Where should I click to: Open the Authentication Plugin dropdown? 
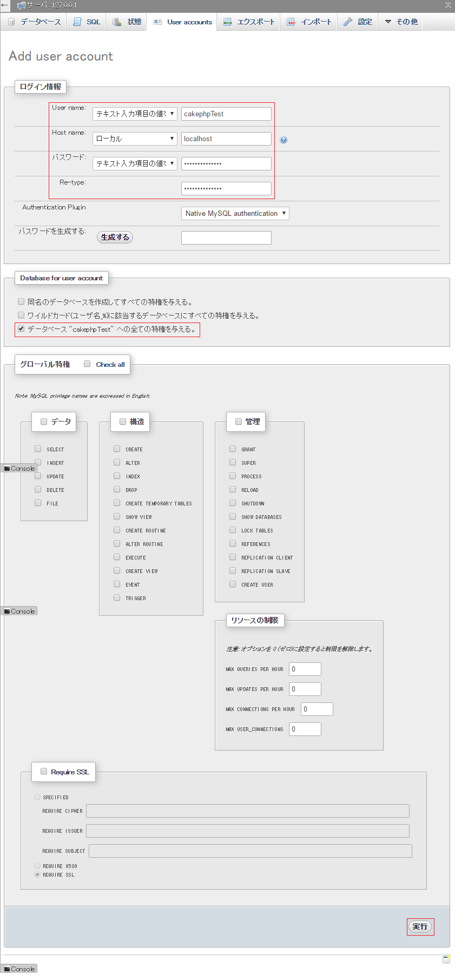click(235, 213)
